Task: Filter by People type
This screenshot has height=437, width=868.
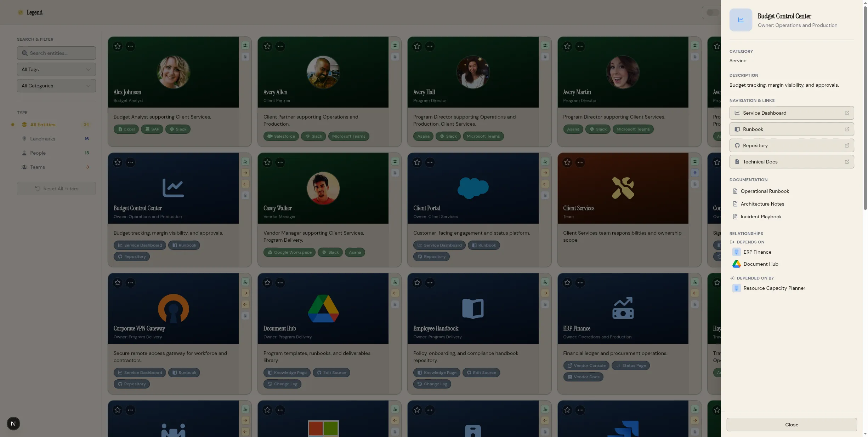Action: (x=56, y=153)
